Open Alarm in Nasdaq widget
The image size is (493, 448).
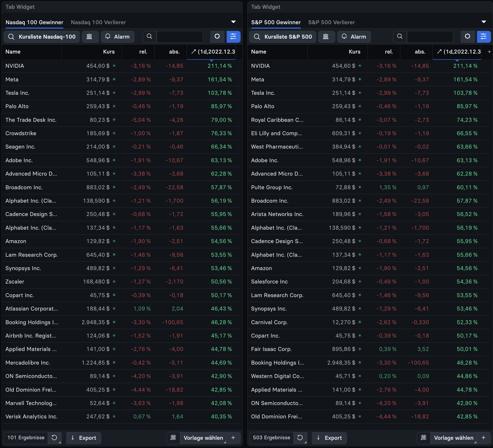(118, 37)
